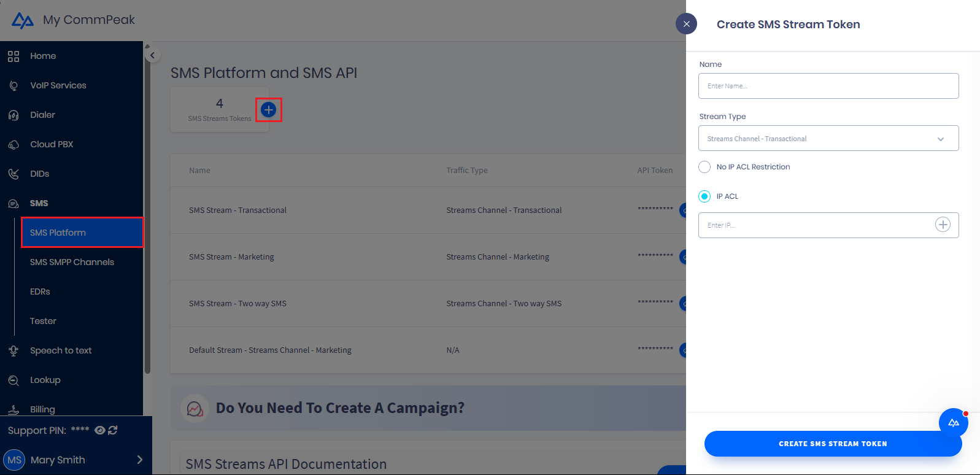Open Home from the sidebar
980x475 pixels.
43,56
